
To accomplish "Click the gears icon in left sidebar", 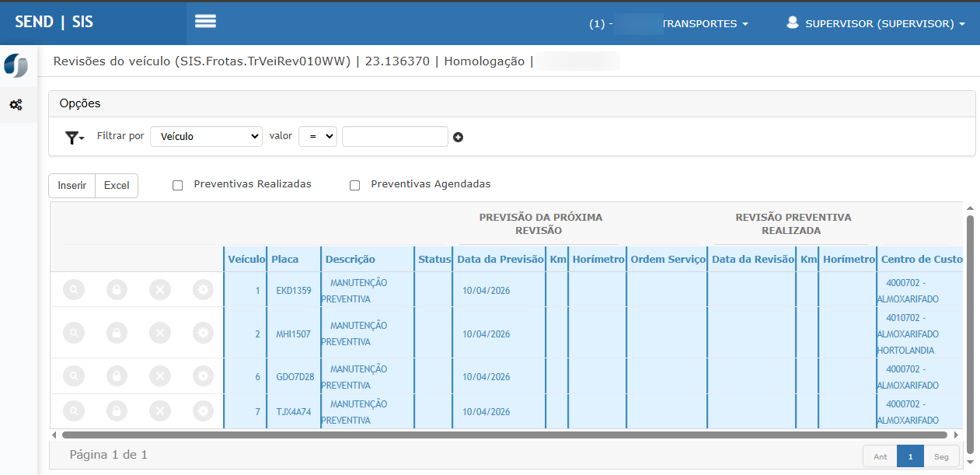I will click(16, 104).
